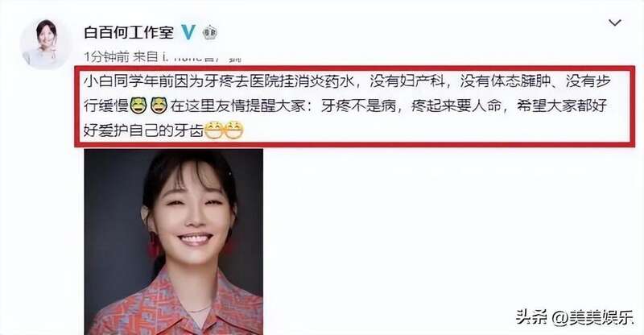Click the phrase 没有妇产科 in the post

pyautogui.click(x=407, y=81)
